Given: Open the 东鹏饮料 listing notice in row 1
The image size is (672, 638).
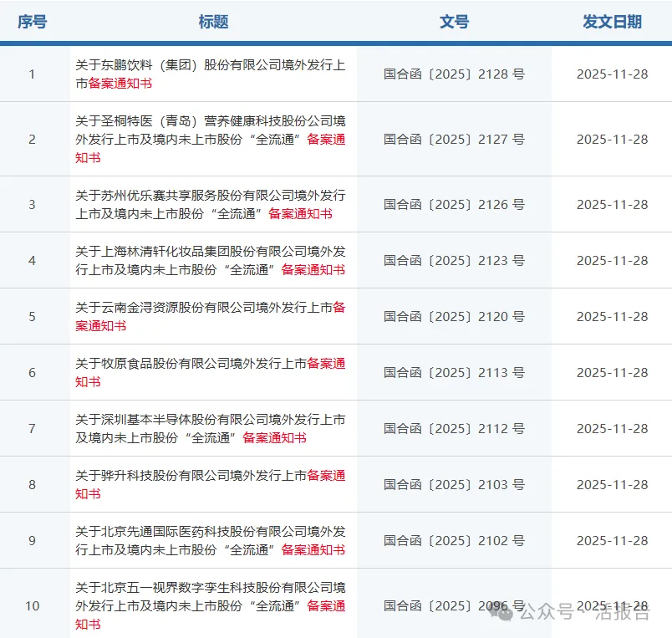Looking at the screenshot, I should pos(209,74).
